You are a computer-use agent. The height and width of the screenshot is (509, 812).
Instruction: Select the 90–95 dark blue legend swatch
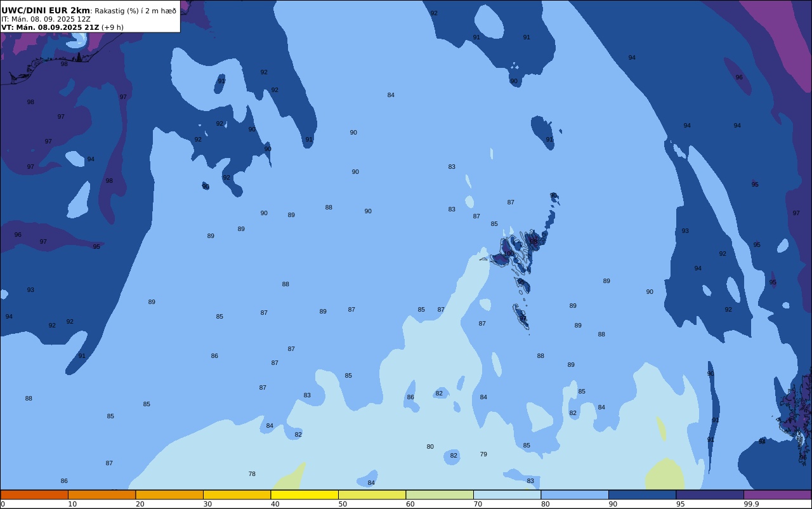click(643, 494)
